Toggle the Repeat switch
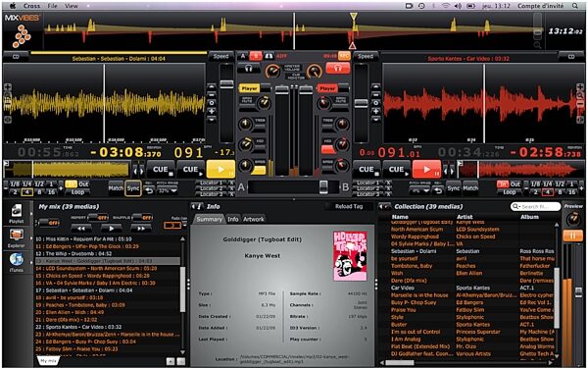 (98, 218)
